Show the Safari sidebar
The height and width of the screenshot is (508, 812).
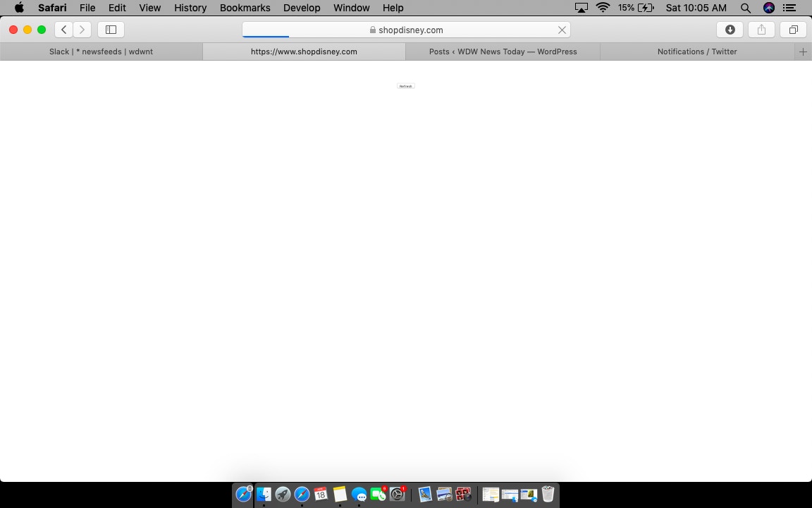(x=111, y=30)
